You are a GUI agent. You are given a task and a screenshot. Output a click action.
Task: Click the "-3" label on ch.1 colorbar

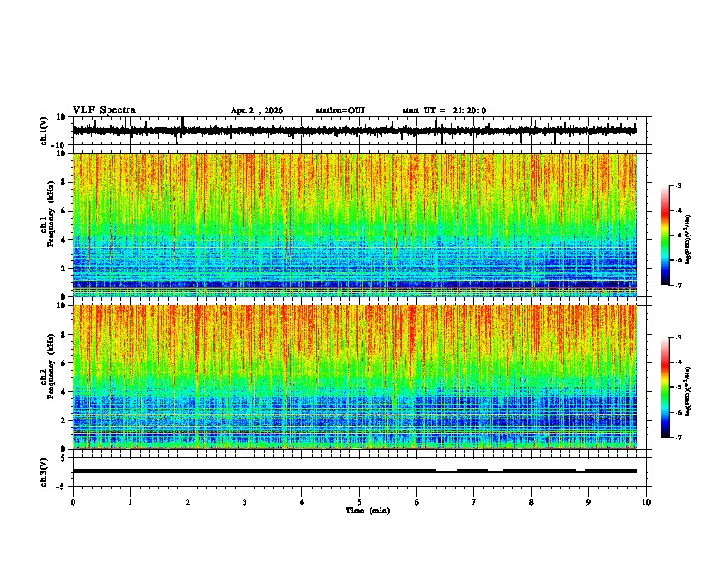point(678,185)
